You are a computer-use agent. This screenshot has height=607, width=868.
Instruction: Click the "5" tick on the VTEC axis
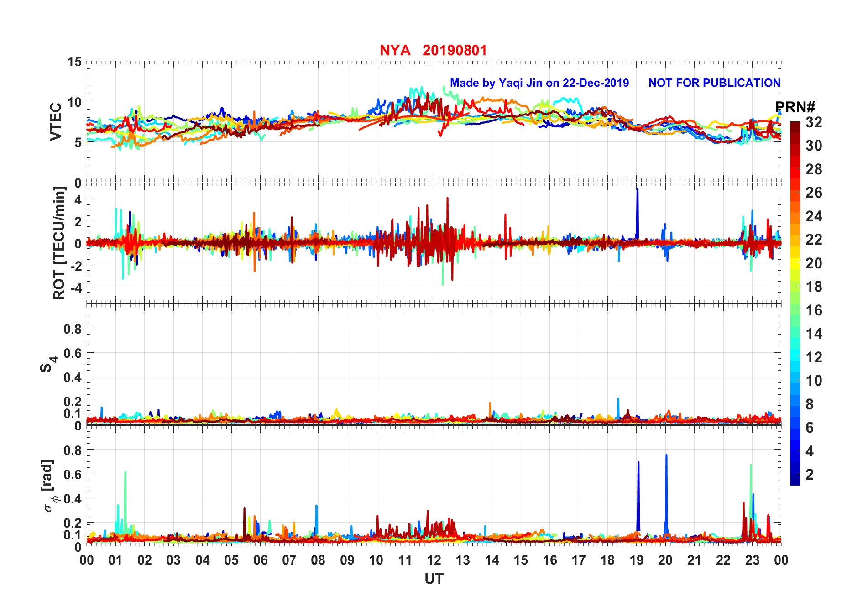click(78, 142)
